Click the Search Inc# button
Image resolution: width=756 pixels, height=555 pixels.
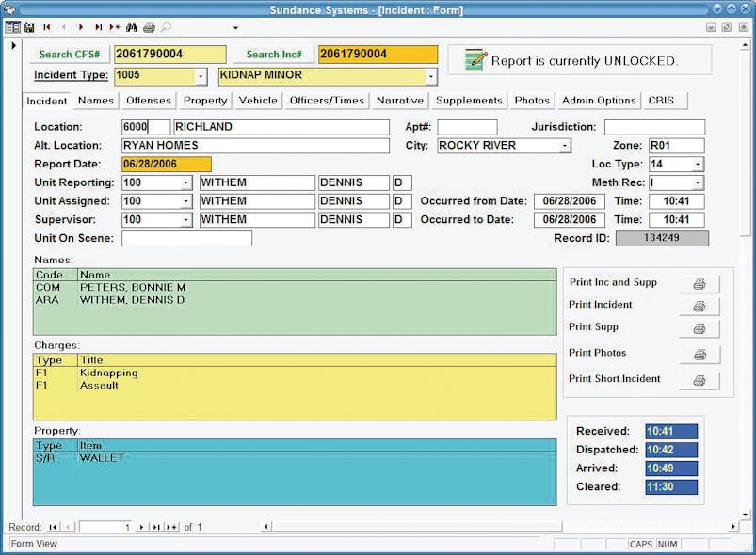[x=274, y=55]
